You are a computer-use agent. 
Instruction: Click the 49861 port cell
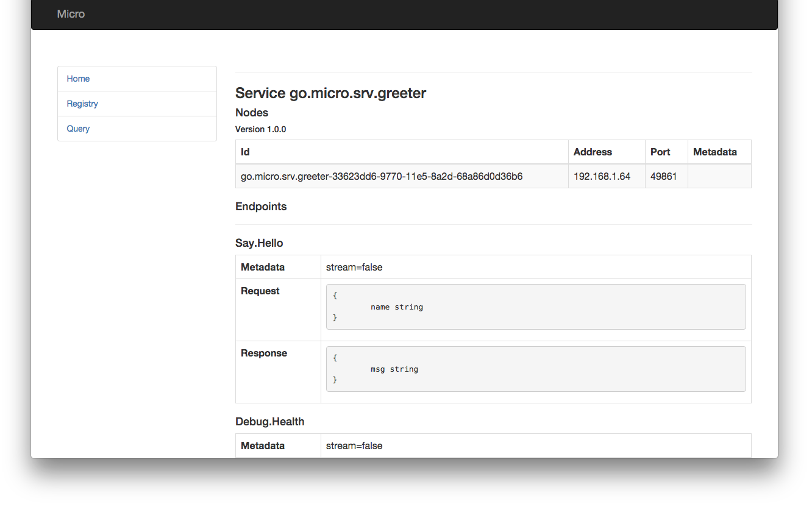[x=666, y=176]
